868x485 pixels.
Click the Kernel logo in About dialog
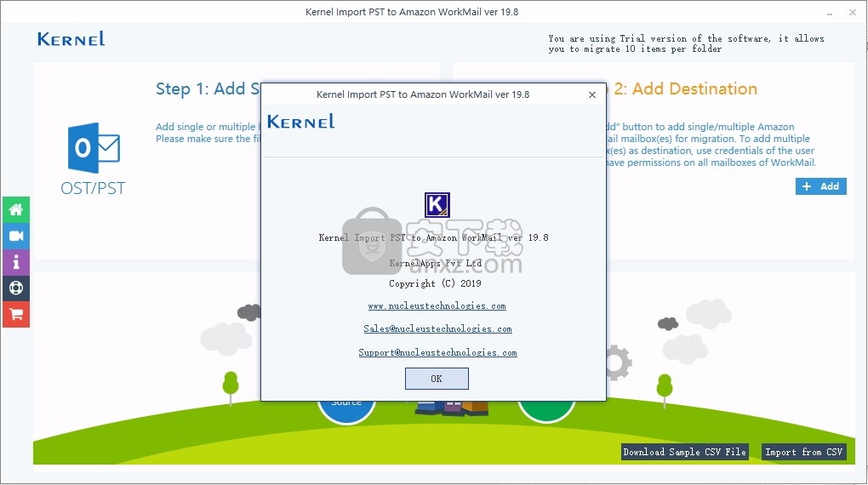coord(300,121)
